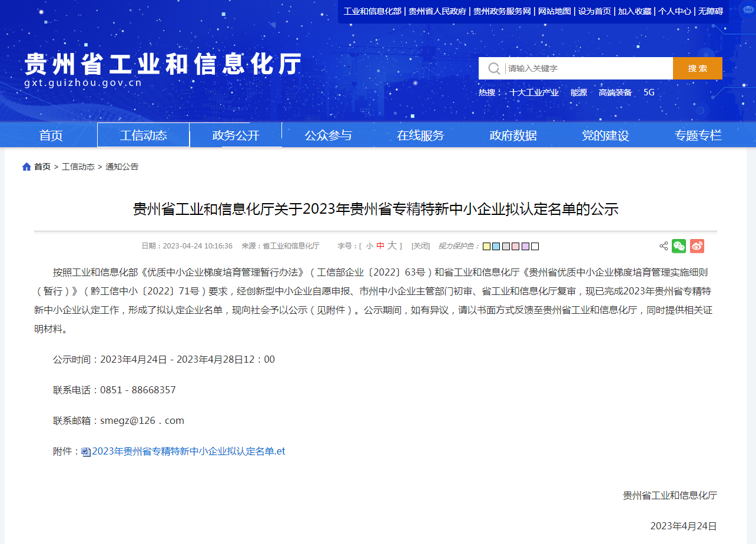Click 加入收藏 top link
Viewport: 756px width, 544px height.
click(x=635, y=11)
